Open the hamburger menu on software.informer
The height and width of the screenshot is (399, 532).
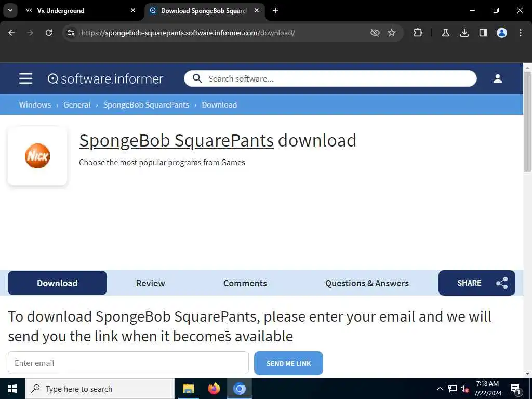click(x=25, y=79)
